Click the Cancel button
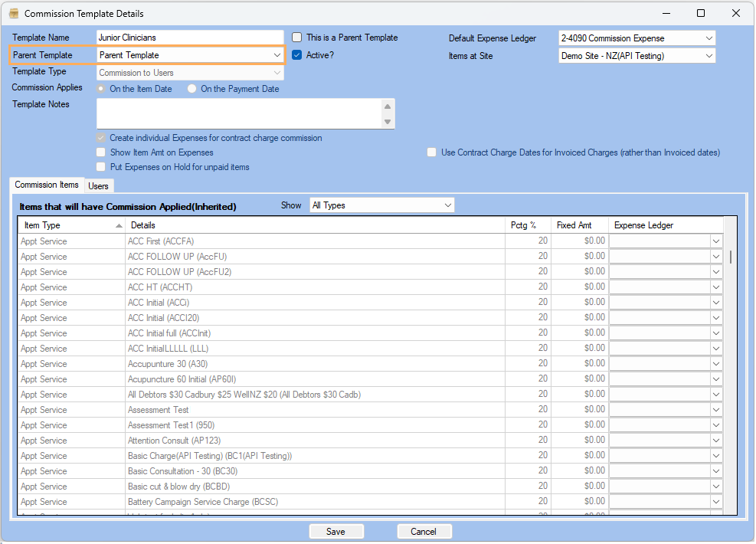 [424, 532]
